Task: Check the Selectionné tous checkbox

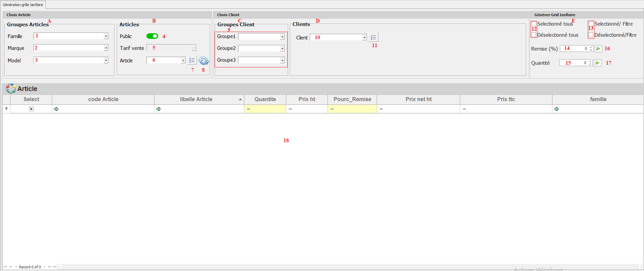Action: 534,24
